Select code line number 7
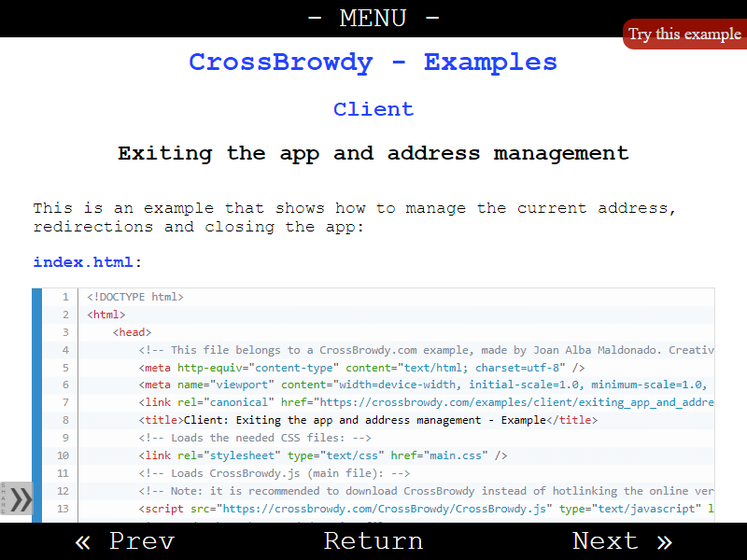747x560 pixels. pyautogui.click(x=65, y=402)
